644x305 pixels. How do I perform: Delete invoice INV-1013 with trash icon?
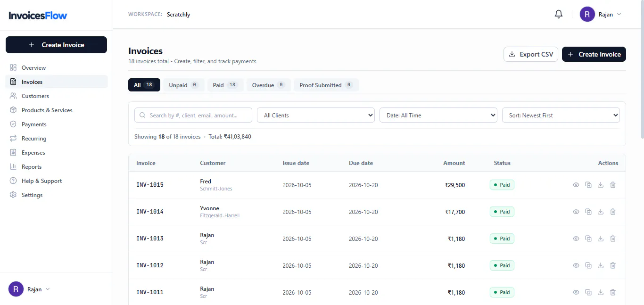tap(613, 239)
